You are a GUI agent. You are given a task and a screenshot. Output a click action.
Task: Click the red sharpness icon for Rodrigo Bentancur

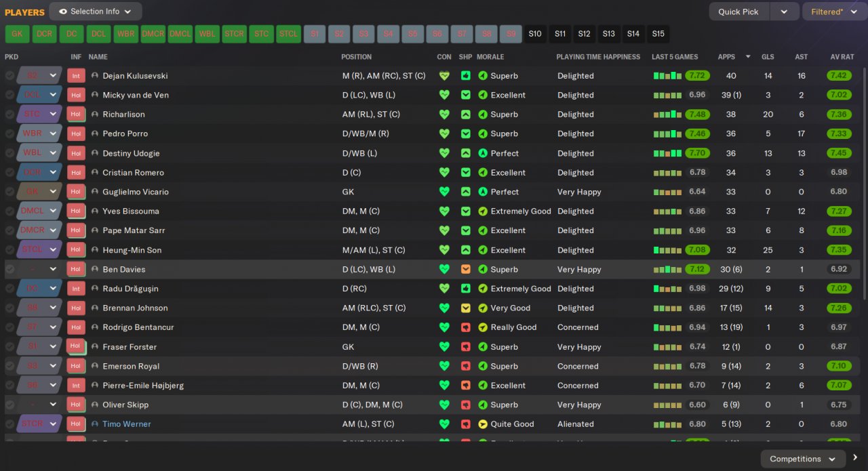[466, 327]
